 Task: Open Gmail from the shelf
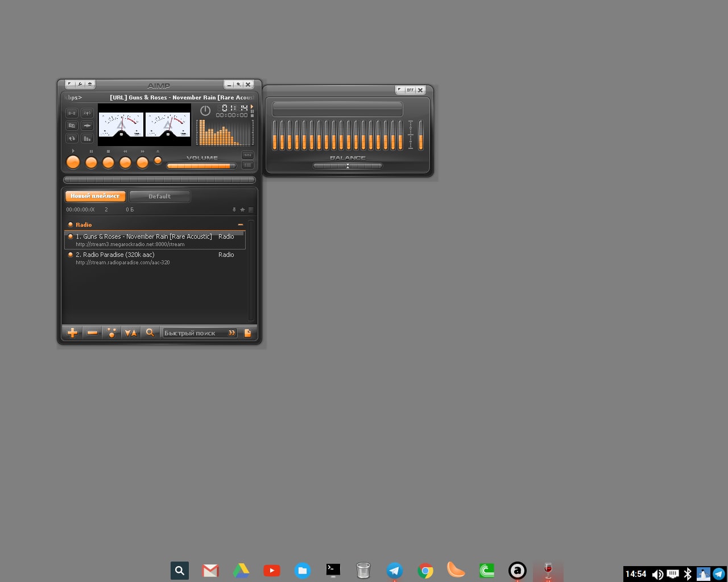(x=210, y=571)
